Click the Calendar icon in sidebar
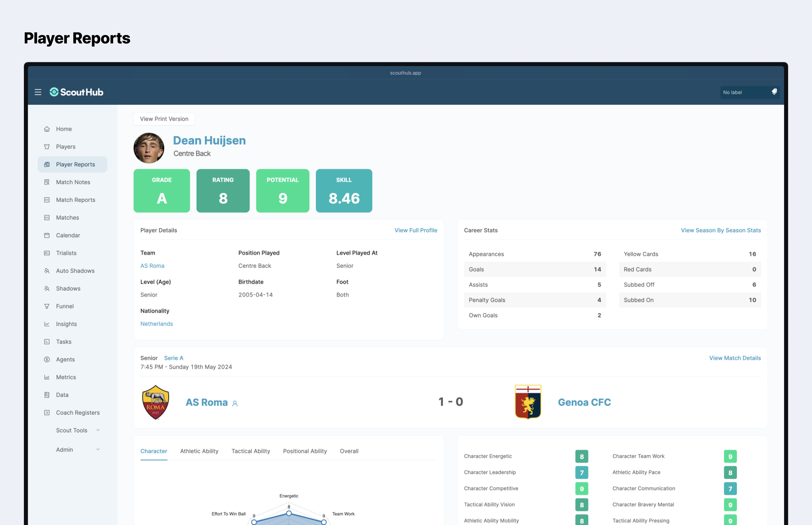812x525 pixels. (47, 235)
